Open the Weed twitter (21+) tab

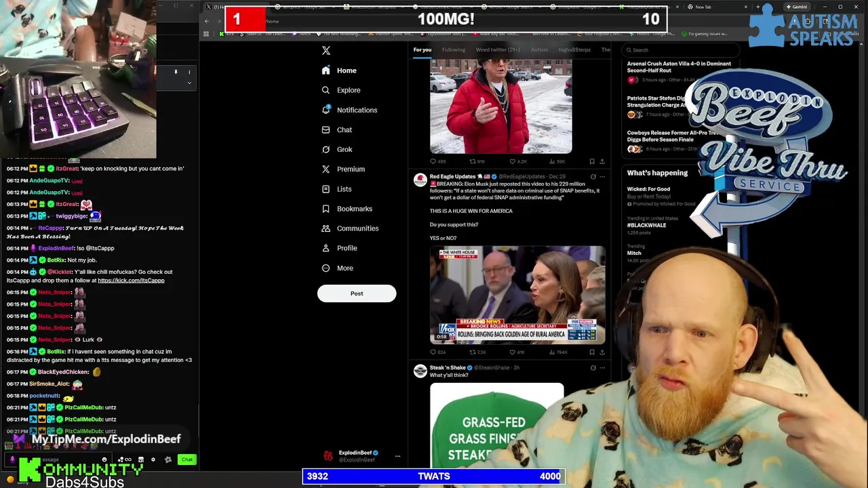tap(498, 49)
